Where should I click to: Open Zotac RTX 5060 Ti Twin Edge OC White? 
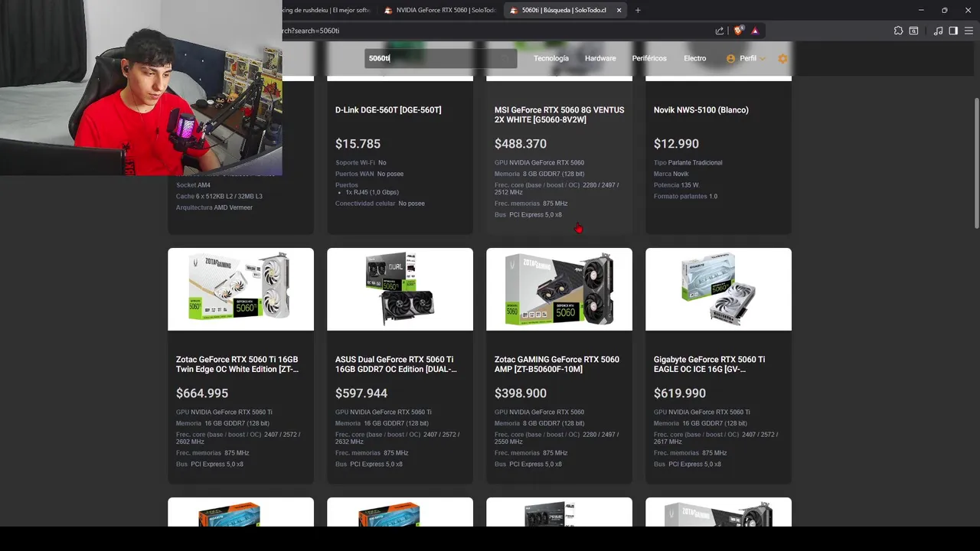237,364
